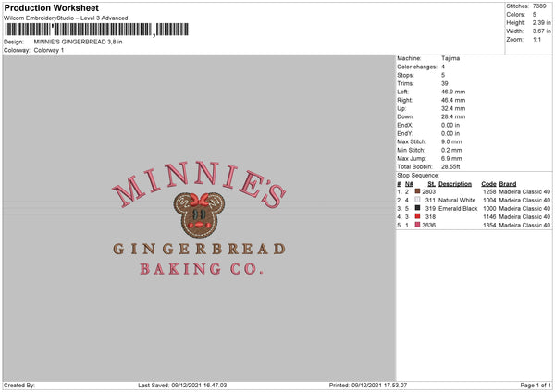Click thread code 1146 in row 4
Image resolution: width=555 pixels, height=392 pixels.
[489, 217]
